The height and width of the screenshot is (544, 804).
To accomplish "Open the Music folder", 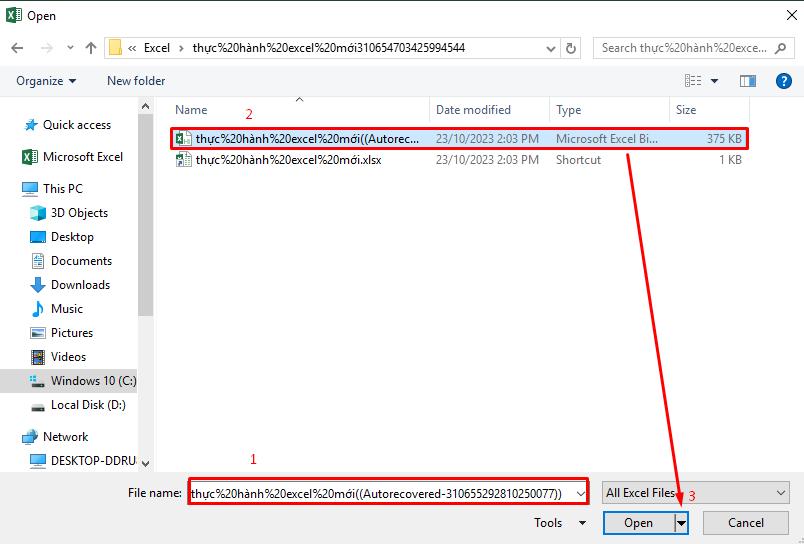I will click(x=67, y=309).
